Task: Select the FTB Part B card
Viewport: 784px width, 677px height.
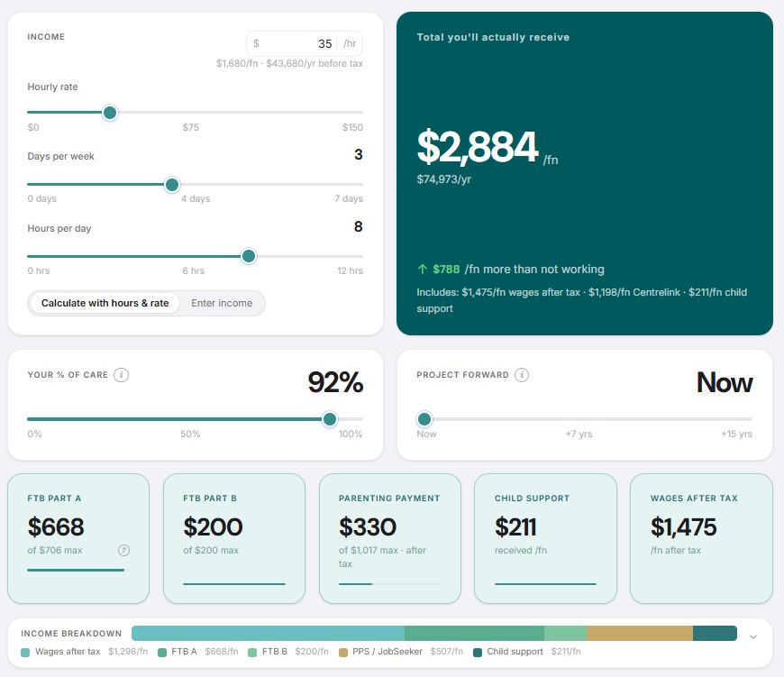Action: pos(234,538)
